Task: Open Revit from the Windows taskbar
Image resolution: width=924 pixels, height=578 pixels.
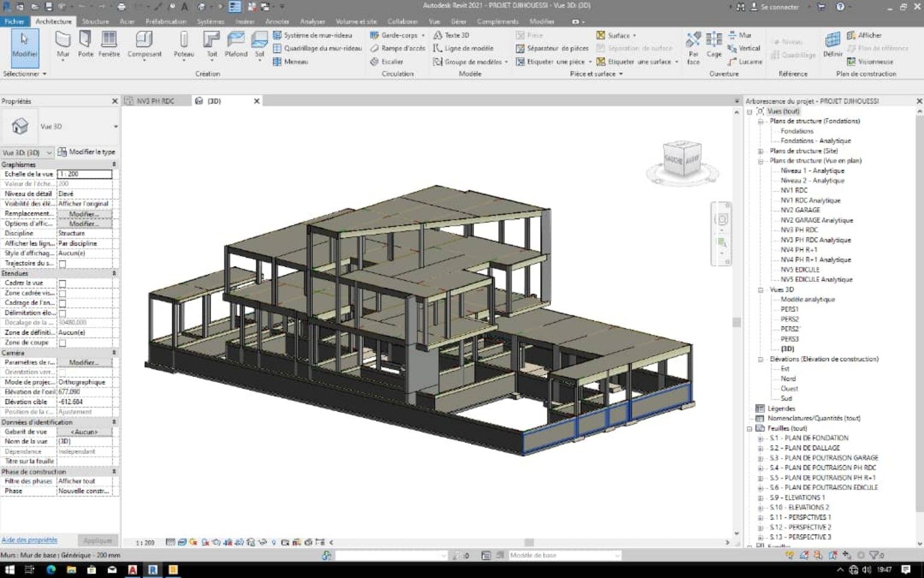Action: point(153,570)
